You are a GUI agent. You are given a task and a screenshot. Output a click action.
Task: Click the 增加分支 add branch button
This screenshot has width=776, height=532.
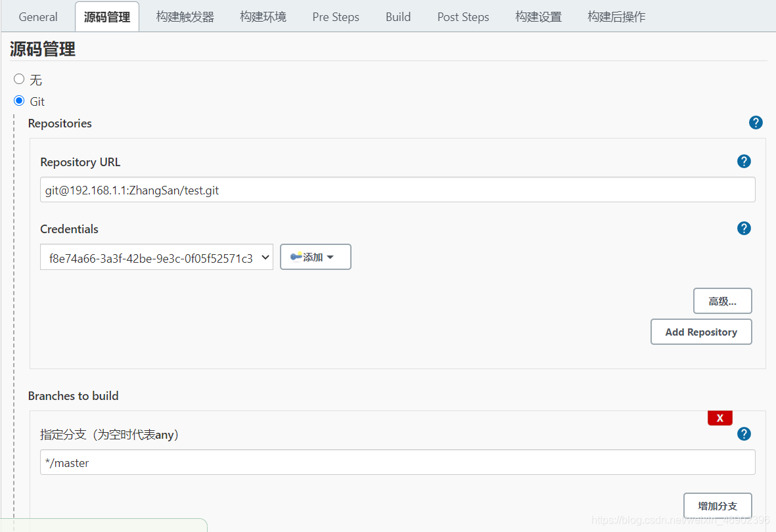pyautogui.click(x=718, y=506)
